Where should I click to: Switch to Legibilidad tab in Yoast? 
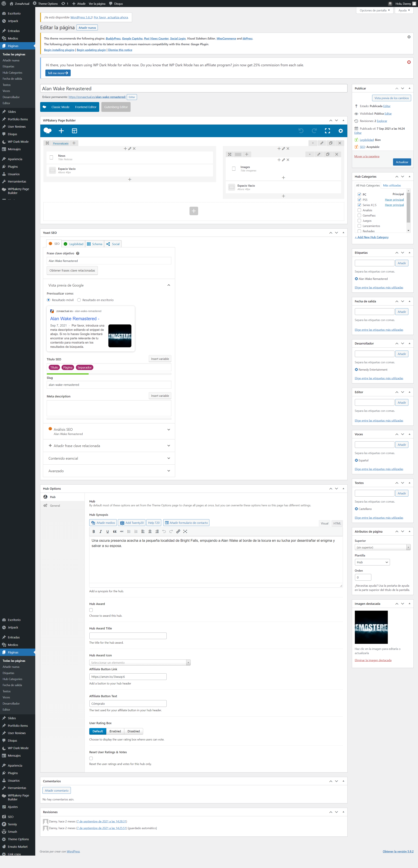pyautogui.click(x=74, y=244)
